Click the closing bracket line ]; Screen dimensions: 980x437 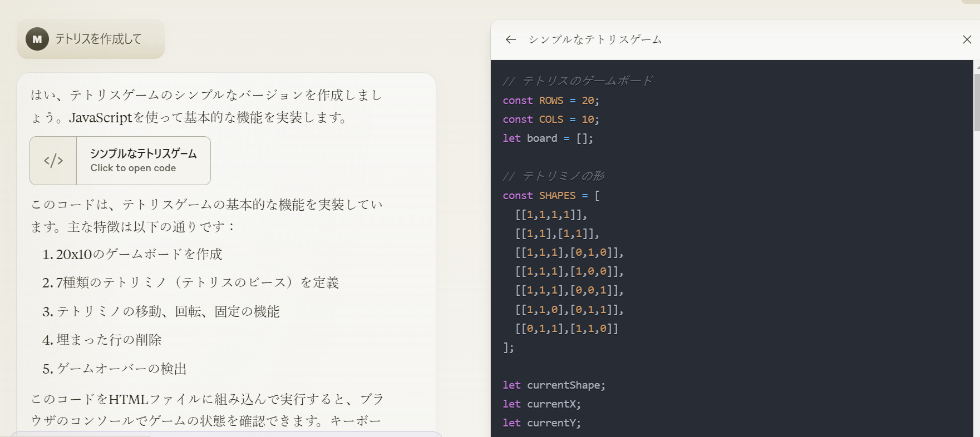click(509, 347)
